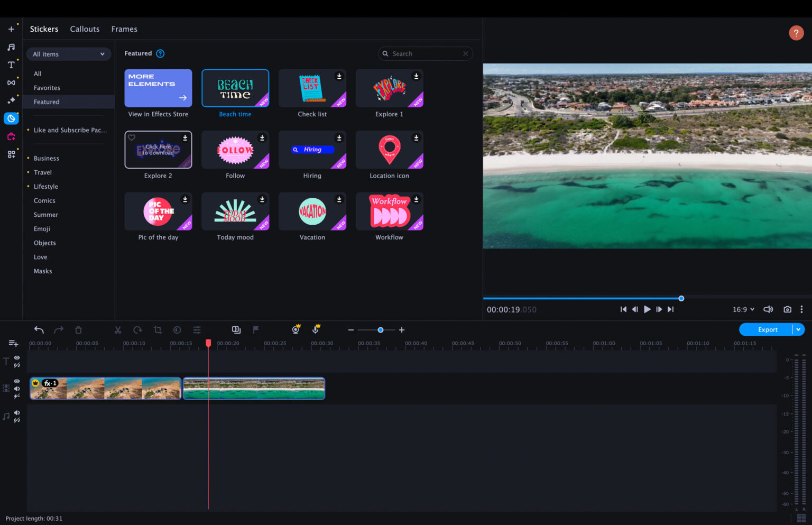Toggle the favorite heart on the Explore 2 sticker

pos(131,137)
